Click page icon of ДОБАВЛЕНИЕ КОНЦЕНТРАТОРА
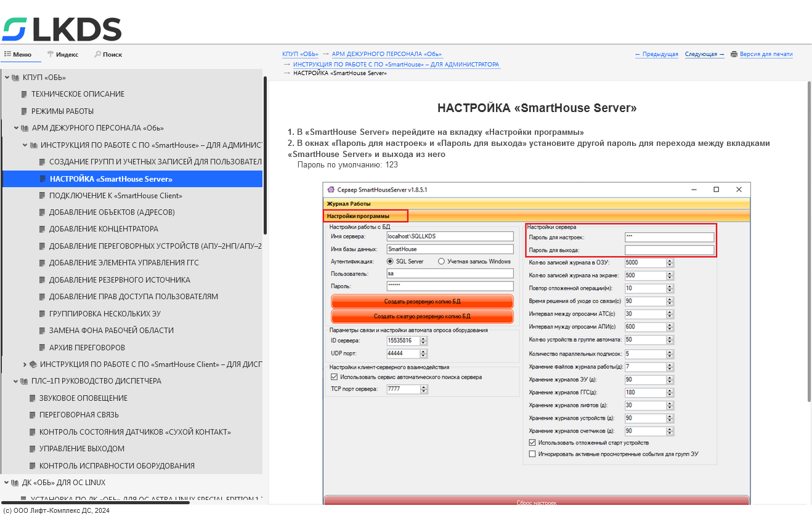Image resolution: width=812 pixels, height=519 pixels. tap(43, 229)
